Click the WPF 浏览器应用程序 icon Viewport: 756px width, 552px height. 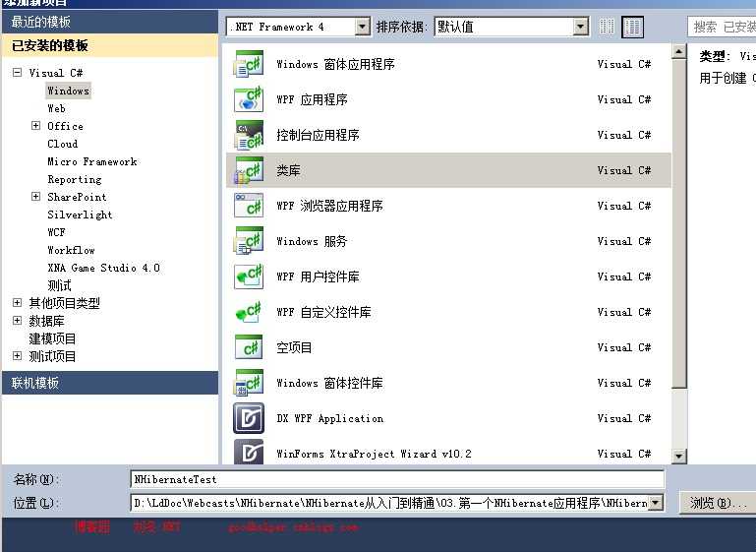pyautogui.click(x=249, y=206)
